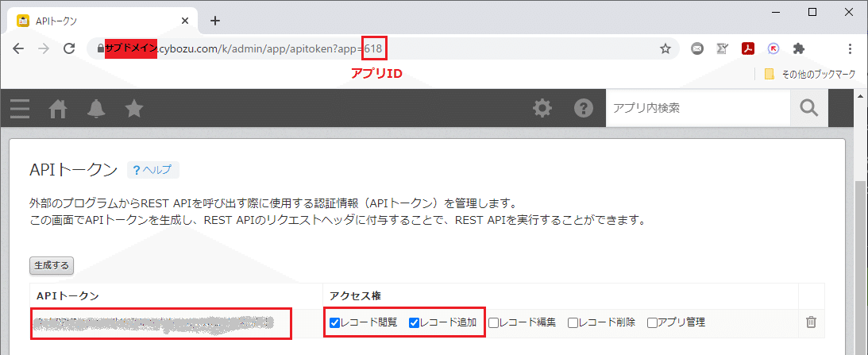Image resolution: width=868 pixels, height=355 pixels.
Task: Open the sigma-shaped extension icon
Action: click(723, 48)
